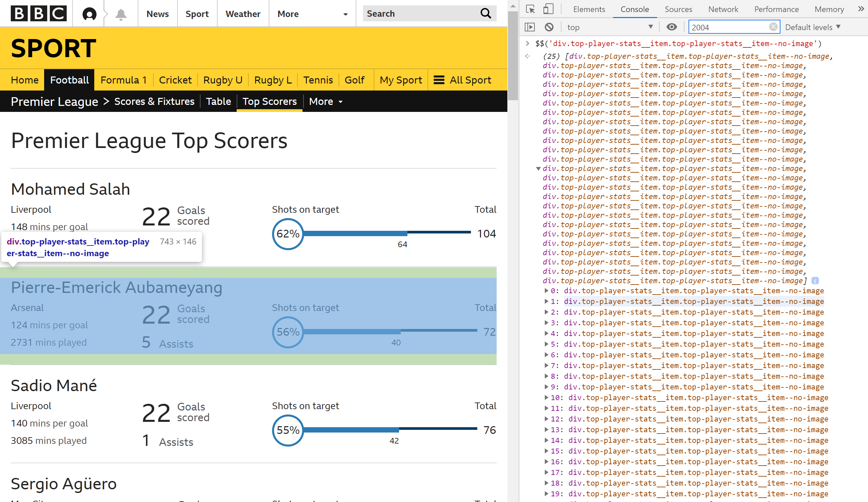Show the console sidebar icon
Viewport: 868px width, 502px height.
coord(530,27)
